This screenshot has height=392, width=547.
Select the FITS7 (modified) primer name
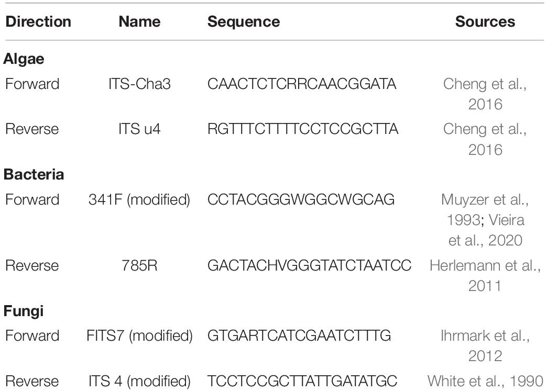tap(139, 335)
